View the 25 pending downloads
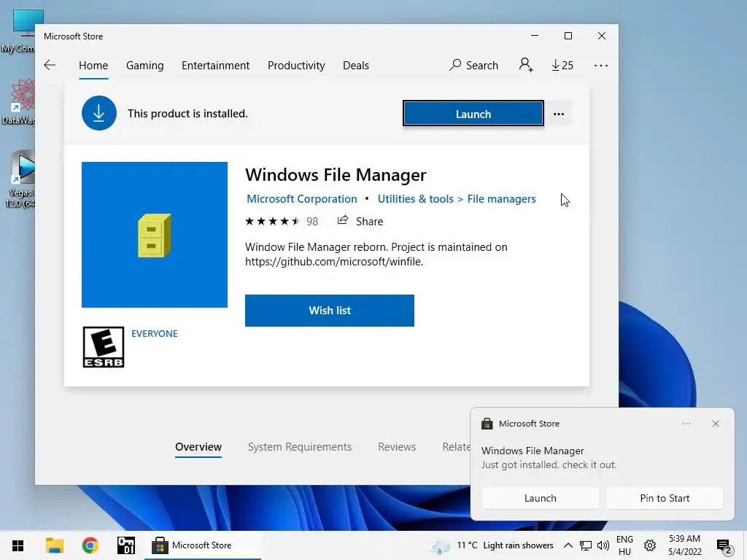Screen dimensions: 747x560 (562, 65)
